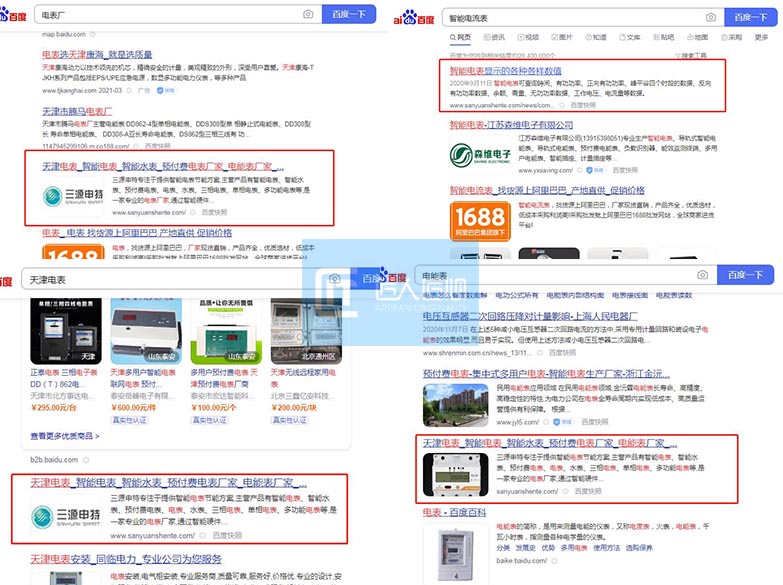
Task: Click full 1688 logo in the 智能电流表 results
Action: pyautogui.click(x=480, y=221)
